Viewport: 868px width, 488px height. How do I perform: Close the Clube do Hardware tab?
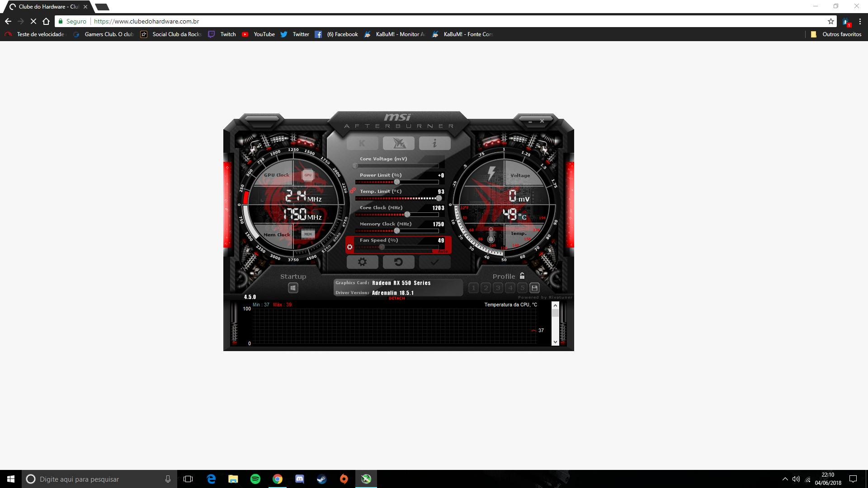pyautogui.click(x=85, y=7)
